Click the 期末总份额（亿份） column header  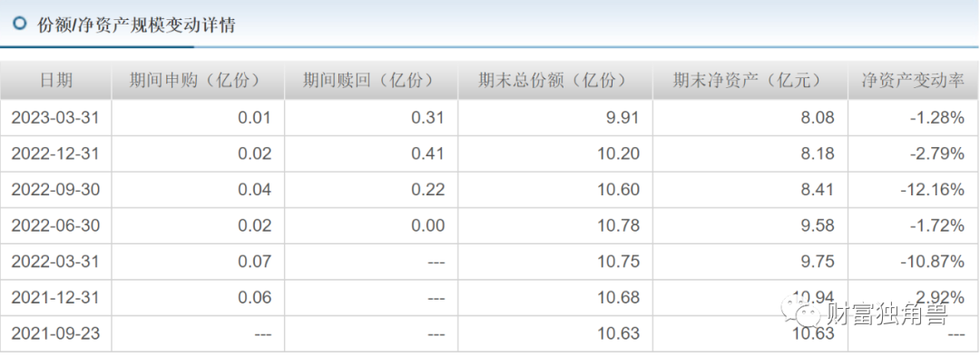555,81
